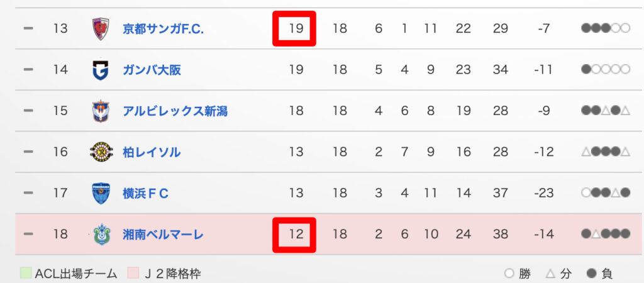Open the 横浜ＦＣ team link
This screenshot has height=283, width=644.
(x=145, y=194)
